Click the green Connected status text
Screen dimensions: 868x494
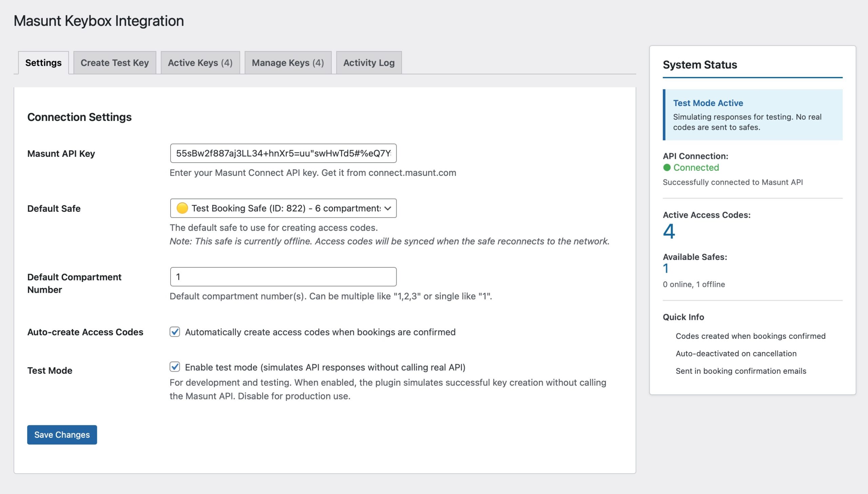[696, 167]
